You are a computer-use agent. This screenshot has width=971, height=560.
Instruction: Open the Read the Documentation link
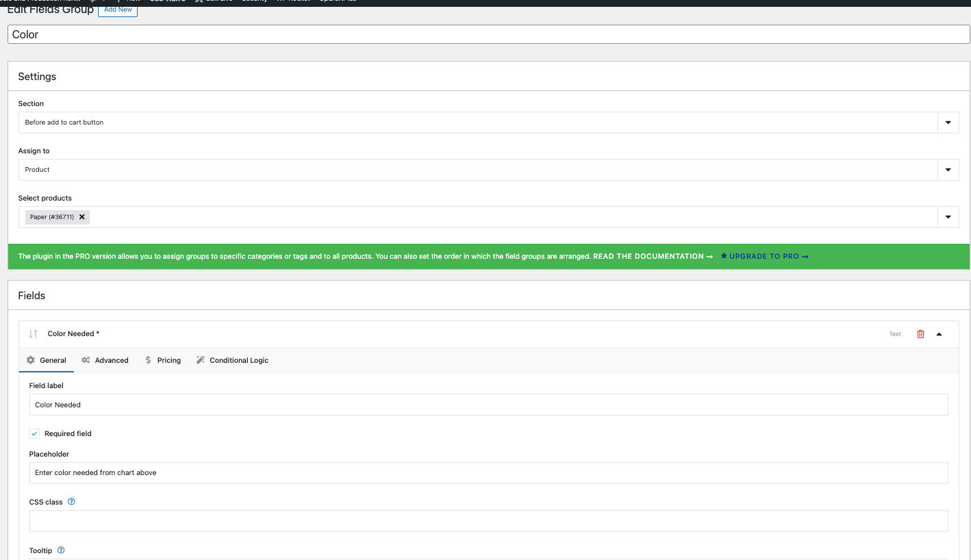[653, 256]
